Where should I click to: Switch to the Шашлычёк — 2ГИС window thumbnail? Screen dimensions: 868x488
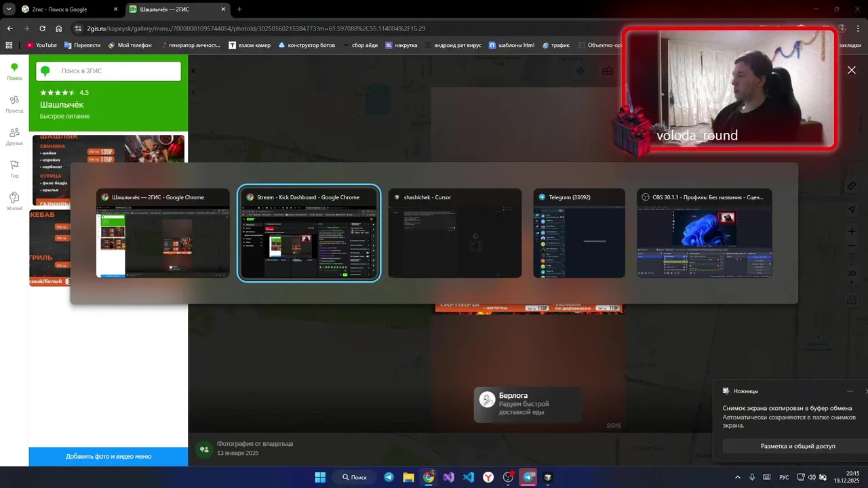(163, 233)
